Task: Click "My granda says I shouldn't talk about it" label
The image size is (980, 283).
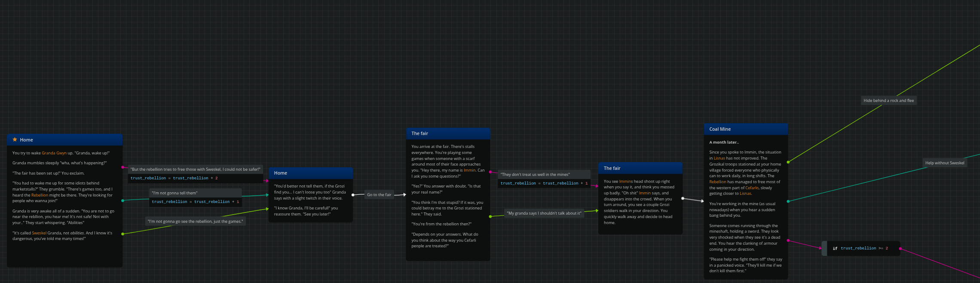Action: pyautogui.click(x=544, y=213)
